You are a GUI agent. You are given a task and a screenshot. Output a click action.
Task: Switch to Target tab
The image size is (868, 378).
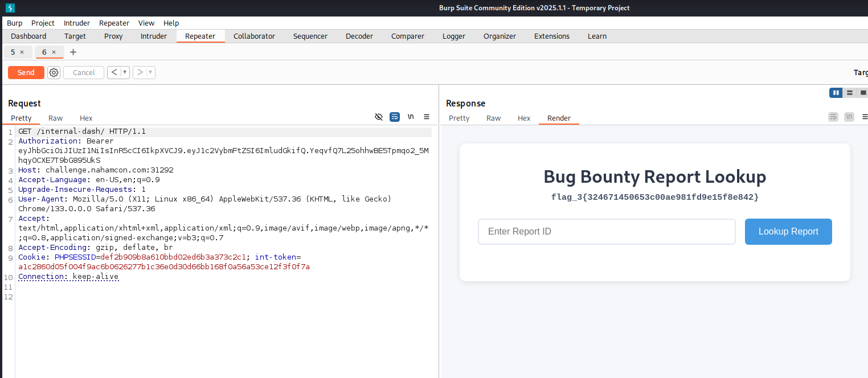pyautogui.click(x=75, y=36)
